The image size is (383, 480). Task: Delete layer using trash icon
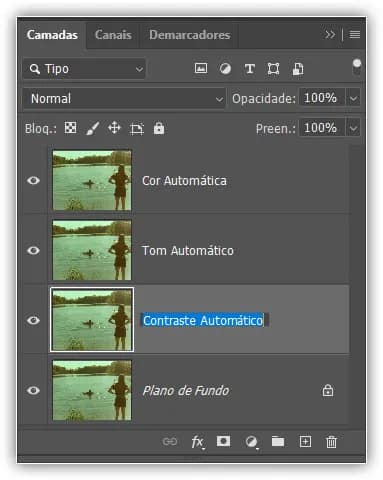331,442
